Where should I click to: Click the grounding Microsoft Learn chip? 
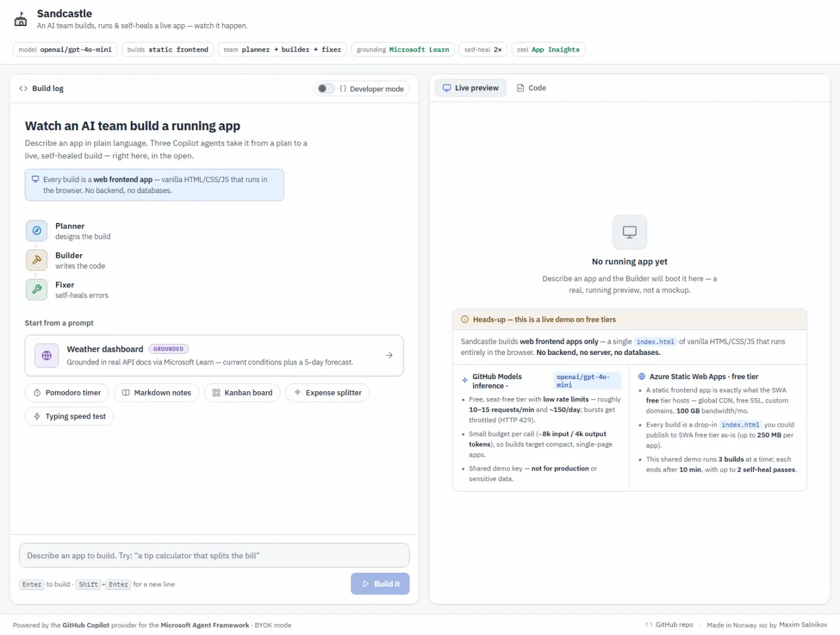pos(403,50)
